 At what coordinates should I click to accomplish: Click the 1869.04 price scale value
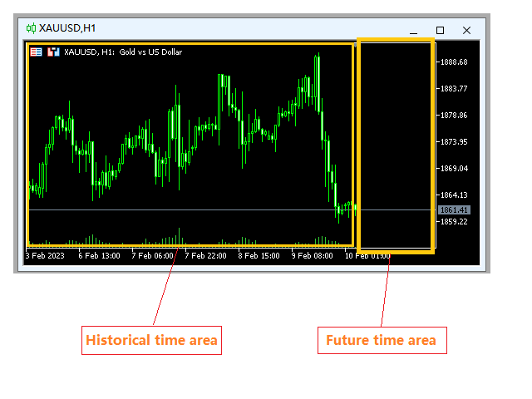tap(454, 168)
